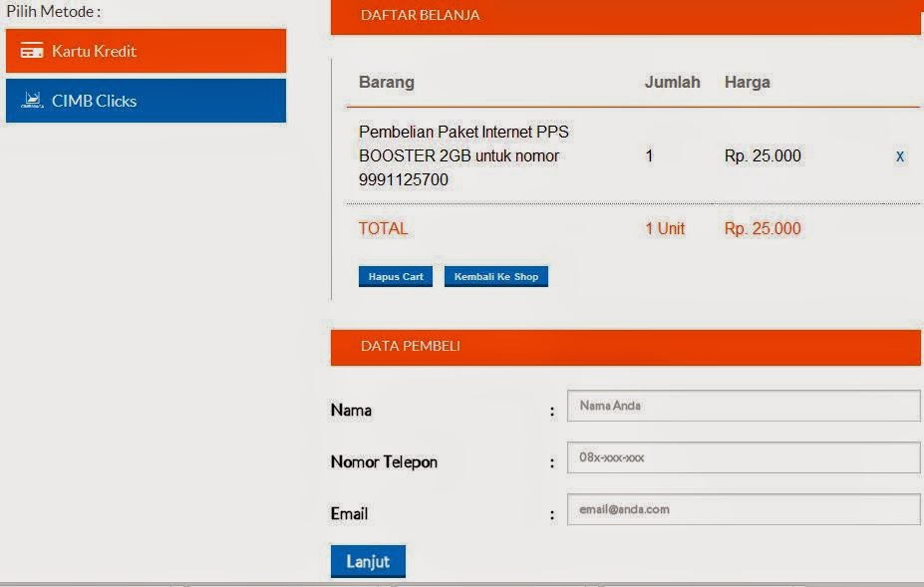The width and height of the screenshot is (924, 587).
Task: Select the Barang column heading
Action: tap(386, 83)
